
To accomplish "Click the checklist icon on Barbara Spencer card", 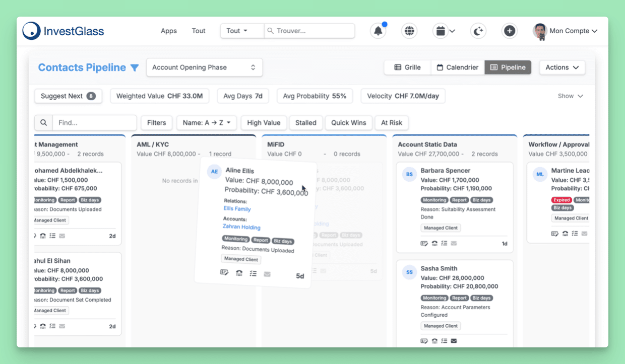I will (x=444, y=243).
